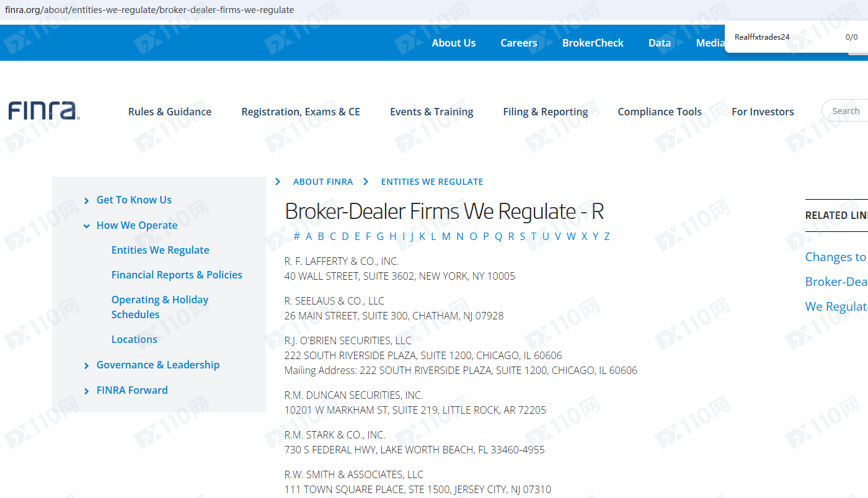Expand the Governance & Leadership section
Viewport: 868px width, 498px height.
86,366
